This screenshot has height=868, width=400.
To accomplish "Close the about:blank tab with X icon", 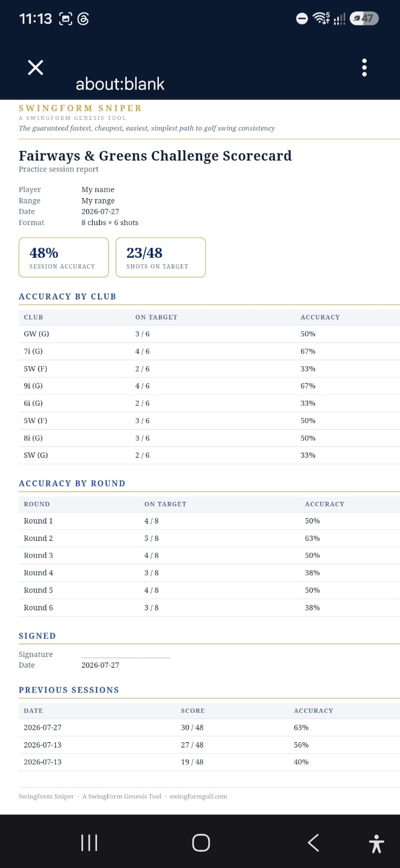I will (36, 67).
